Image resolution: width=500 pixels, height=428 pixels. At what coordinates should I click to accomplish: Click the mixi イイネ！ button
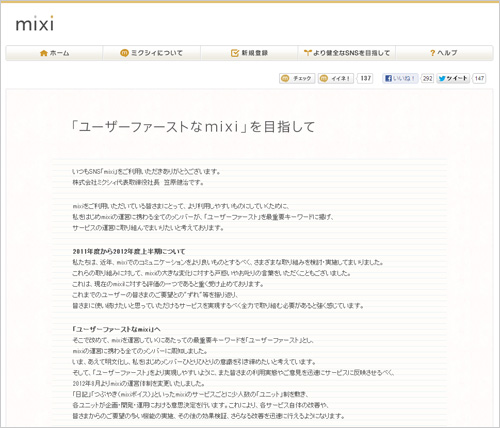(x=336, y=78)
